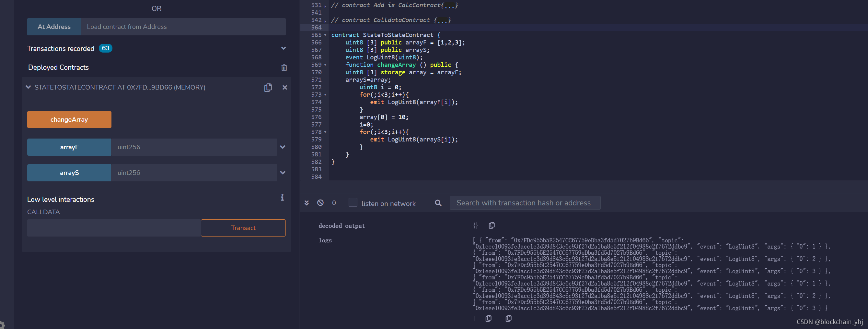Expand arrayS parameter dropdown arrow

283,173
